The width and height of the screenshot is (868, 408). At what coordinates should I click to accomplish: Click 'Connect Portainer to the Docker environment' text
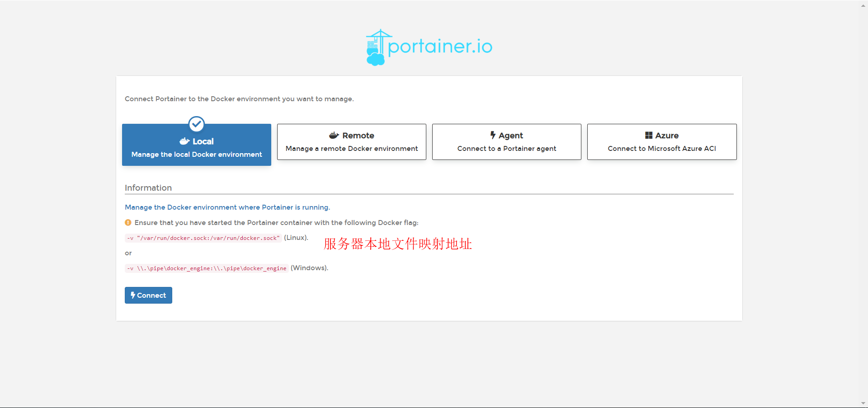pyautogui.click(x=239, y=99)
